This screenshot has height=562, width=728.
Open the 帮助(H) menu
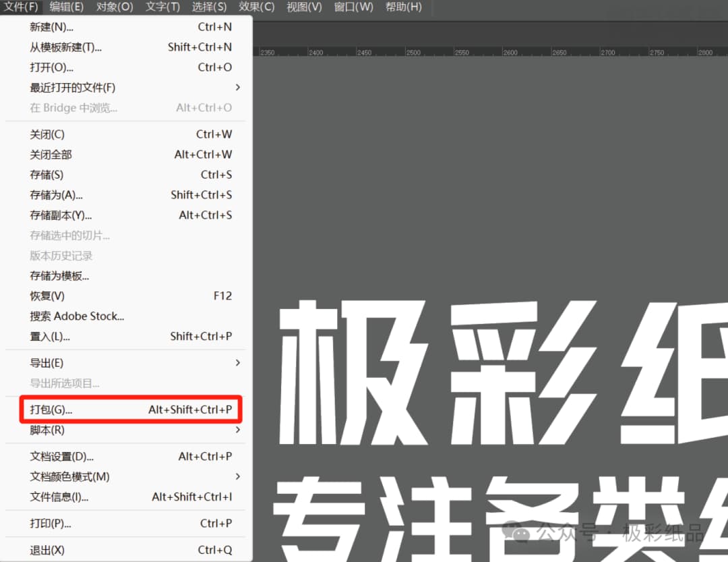point(404,7)
